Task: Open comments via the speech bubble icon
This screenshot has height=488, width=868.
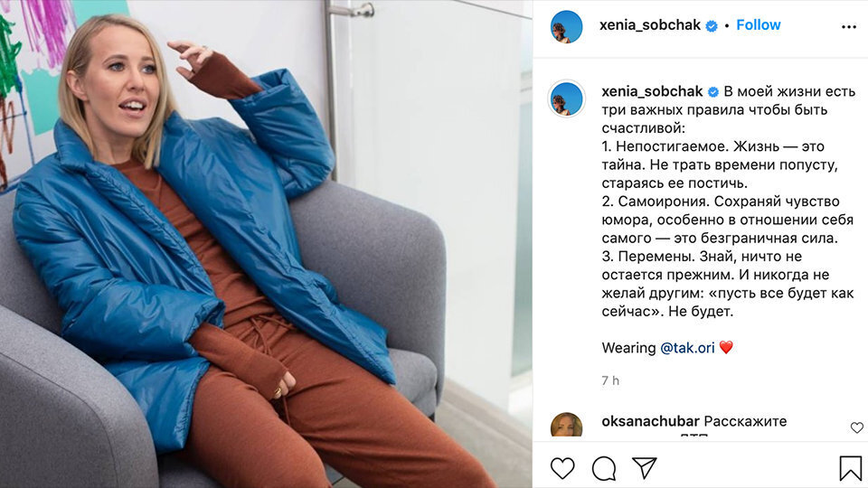Action: pos(604,468)
